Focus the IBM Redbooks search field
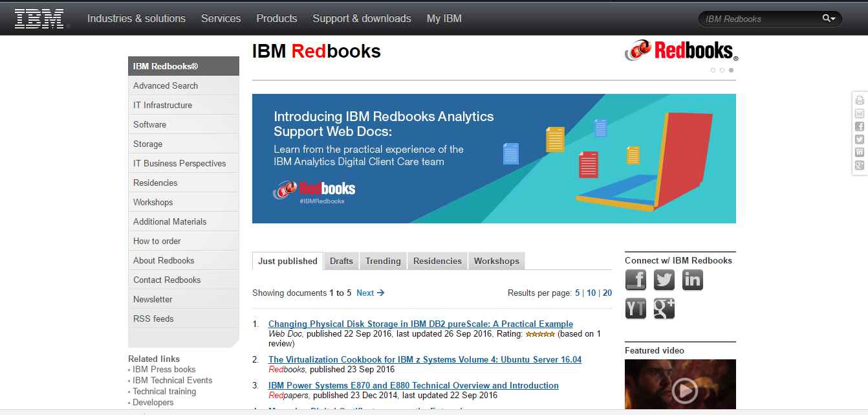Viewport: 868px width, 415px height. pyautogui.click(x=761, y=19)
